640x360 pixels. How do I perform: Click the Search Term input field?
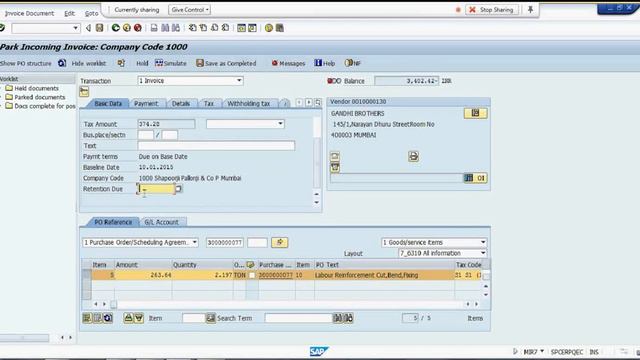(298, 318)
